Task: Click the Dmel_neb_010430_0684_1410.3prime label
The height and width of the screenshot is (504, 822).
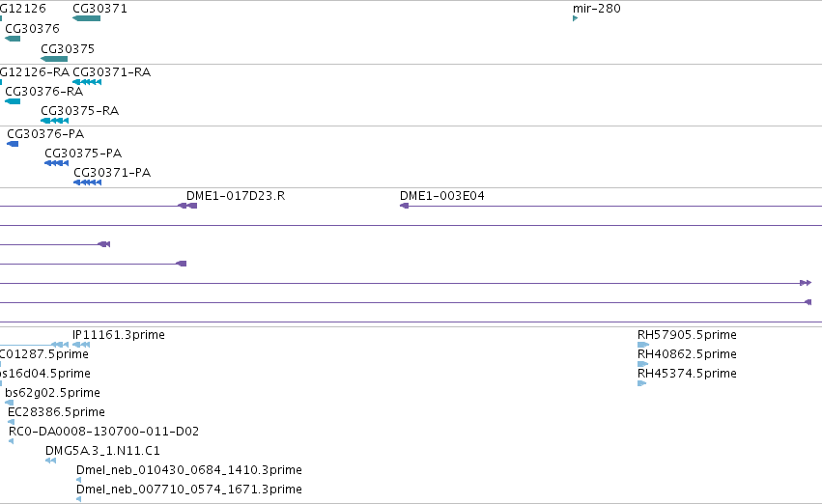Action: pyautogui.click(x=188, y=470)
